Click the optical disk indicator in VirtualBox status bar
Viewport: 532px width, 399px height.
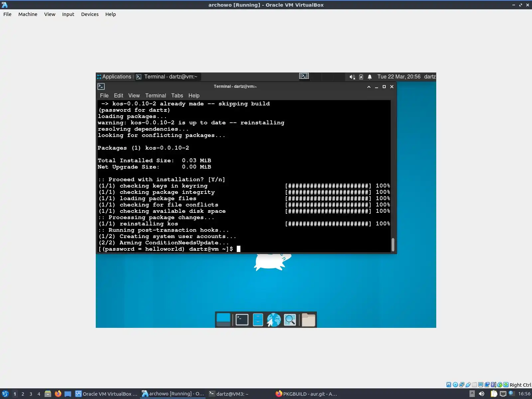pos(455,385)
